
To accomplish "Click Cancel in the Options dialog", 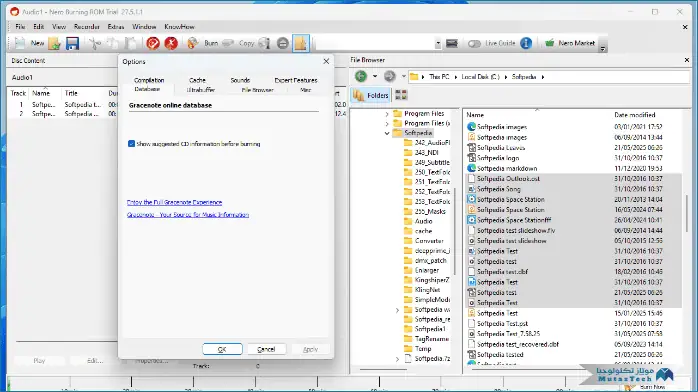I will point(266,349).
